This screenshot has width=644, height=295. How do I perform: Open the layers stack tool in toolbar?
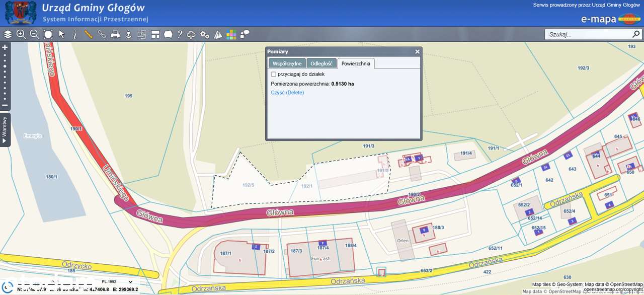click(x=8, y=34)
